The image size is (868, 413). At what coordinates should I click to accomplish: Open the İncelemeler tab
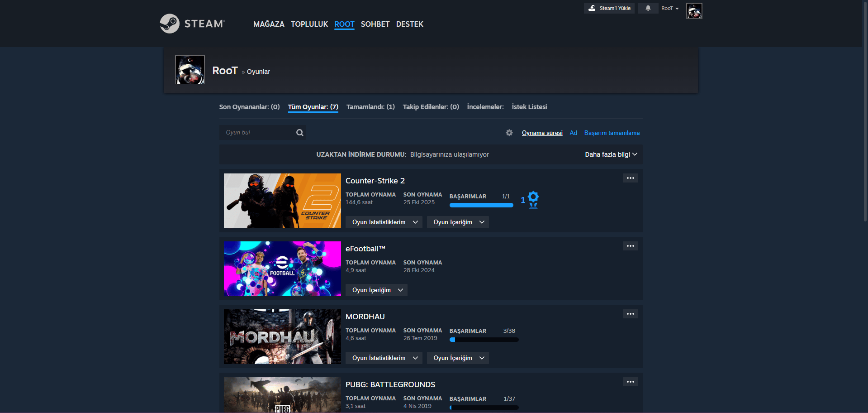[x=485, y=107]
